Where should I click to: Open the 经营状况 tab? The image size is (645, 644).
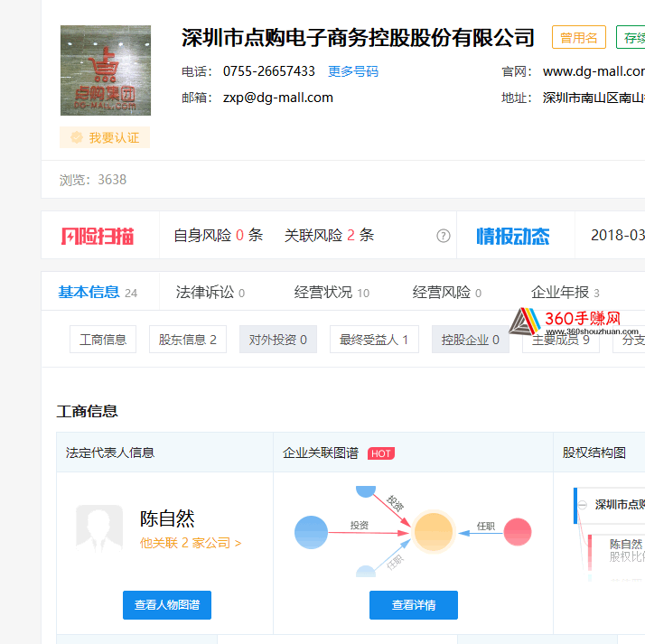332,293
